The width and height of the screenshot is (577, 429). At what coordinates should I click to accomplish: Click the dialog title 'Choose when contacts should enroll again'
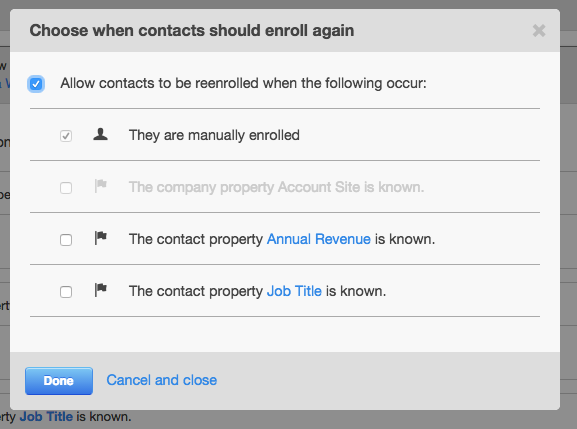(192, 31)
